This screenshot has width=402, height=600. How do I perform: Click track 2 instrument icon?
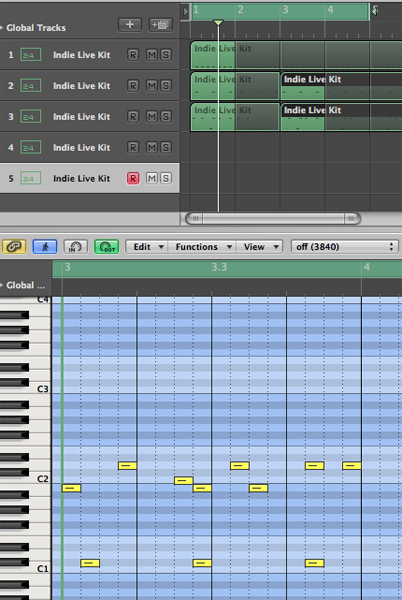[31, 86]
